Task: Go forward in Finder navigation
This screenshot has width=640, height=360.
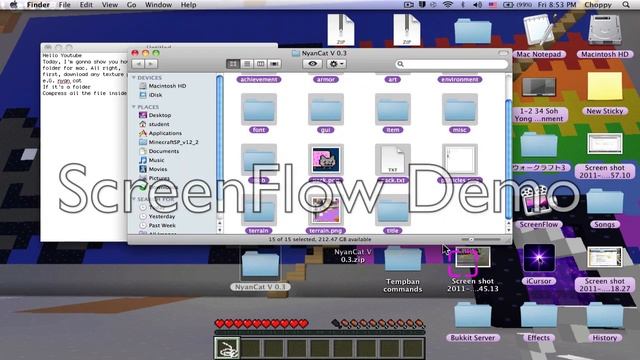Action: pos(151,64)
